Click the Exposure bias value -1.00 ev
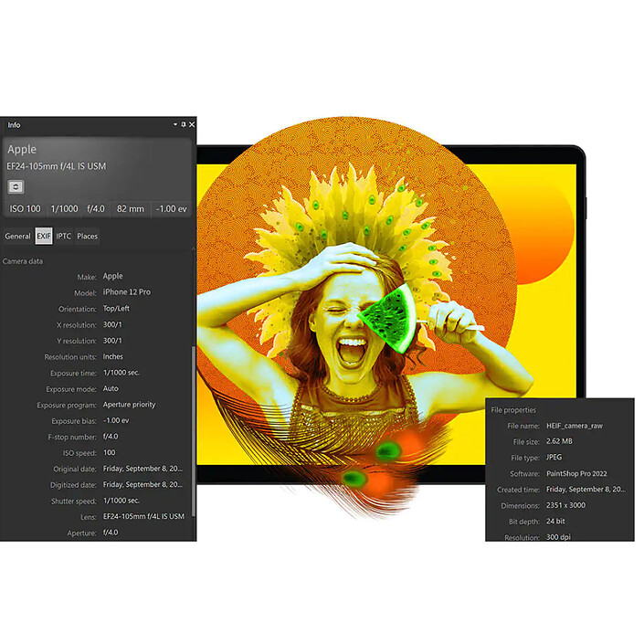This screenshot has width=644, height=644. point(116,420)
